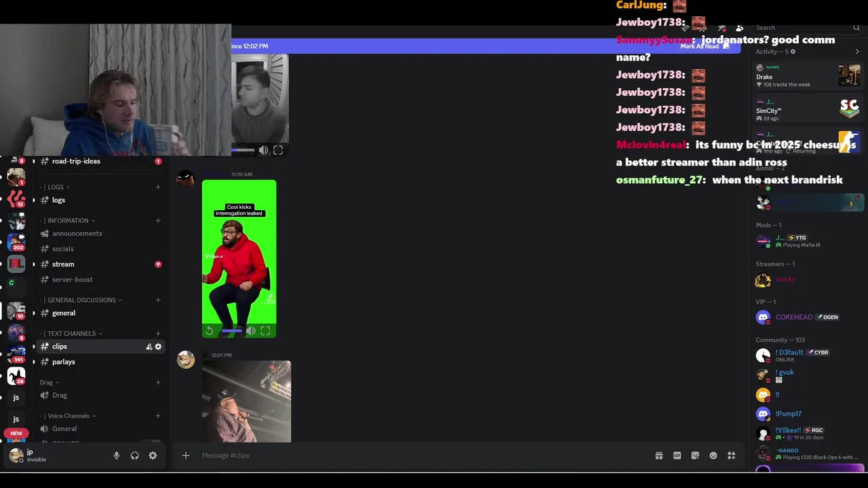Open the general text channel
The height and width of the screenshot is (488, 868).
coord(100,313)
